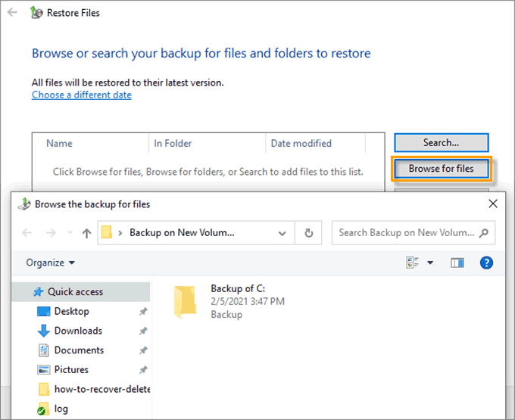Click the Restore Files title icon

point(36,12)
